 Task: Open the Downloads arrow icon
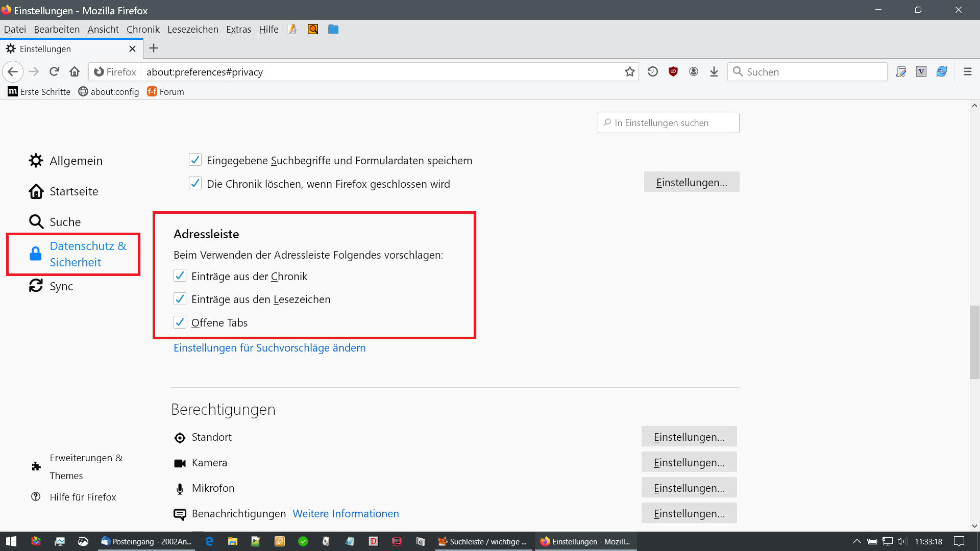click(x=714, y=72)
